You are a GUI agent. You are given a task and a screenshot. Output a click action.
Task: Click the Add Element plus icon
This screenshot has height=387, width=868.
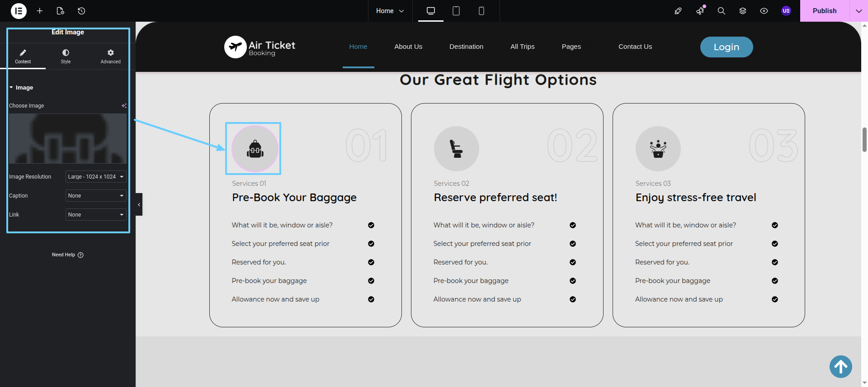tap(40, 11)
